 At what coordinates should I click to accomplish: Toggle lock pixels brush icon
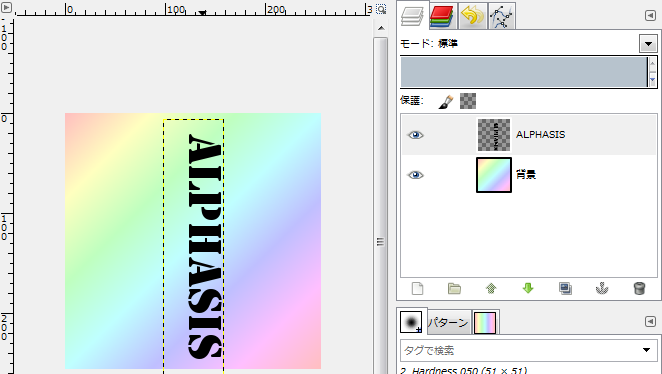tap(445, 101)
